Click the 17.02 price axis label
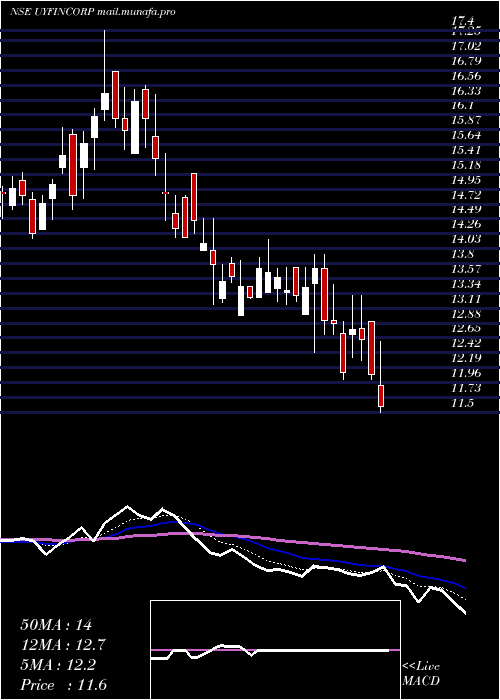 tap(466, 46)
